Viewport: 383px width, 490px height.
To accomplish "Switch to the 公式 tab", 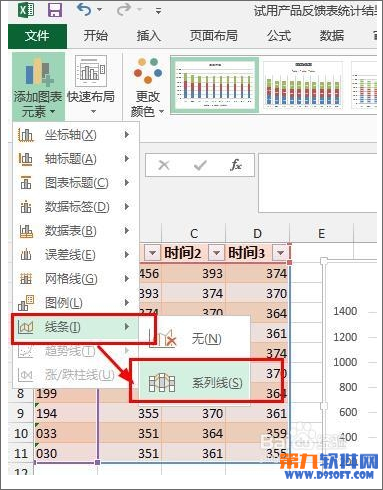I will pos(279,36).
